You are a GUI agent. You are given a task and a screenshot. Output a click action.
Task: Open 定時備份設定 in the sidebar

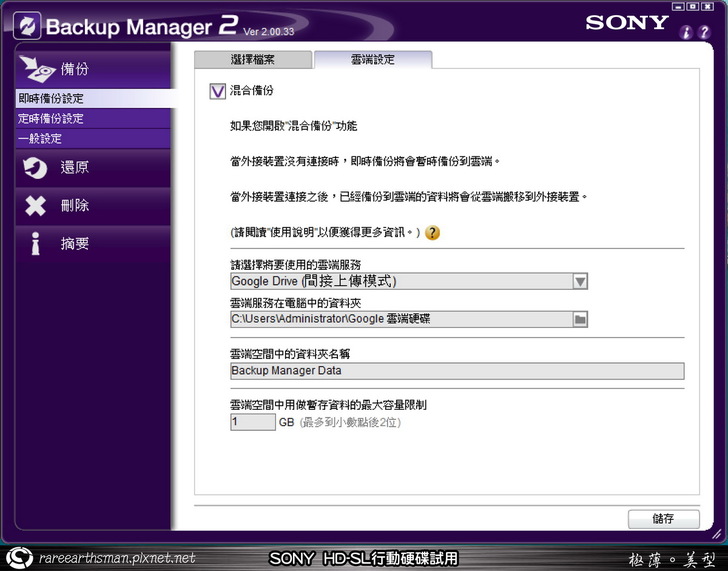point(51,118)
